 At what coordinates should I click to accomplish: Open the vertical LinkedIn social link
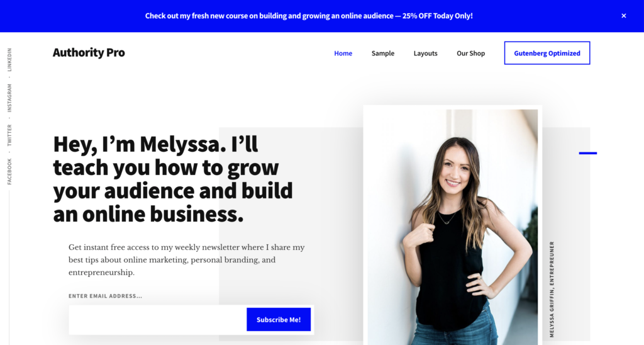click(9, 60)
